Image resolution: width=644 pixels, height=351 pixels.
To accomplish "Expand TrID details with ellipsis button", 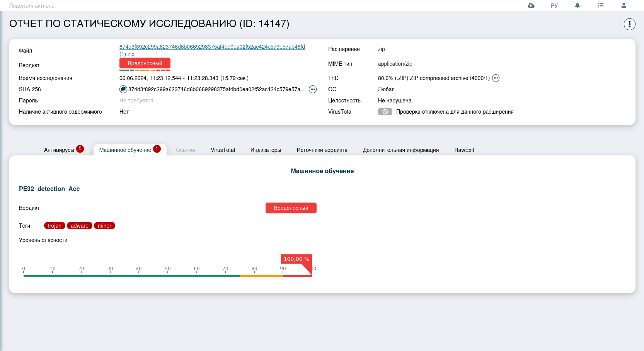I will pos(496,78).
